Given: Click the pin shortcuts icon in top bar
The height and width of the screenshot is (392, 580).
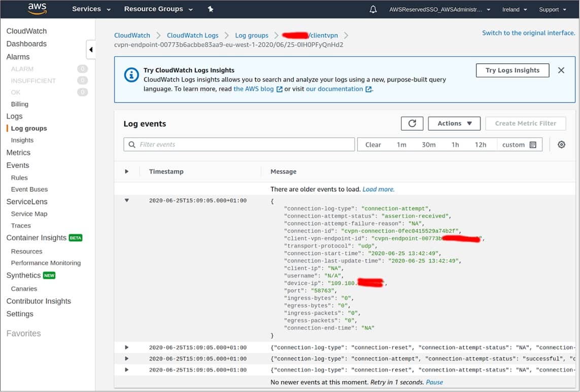Looking at the screenshot, I should [211, 9].
